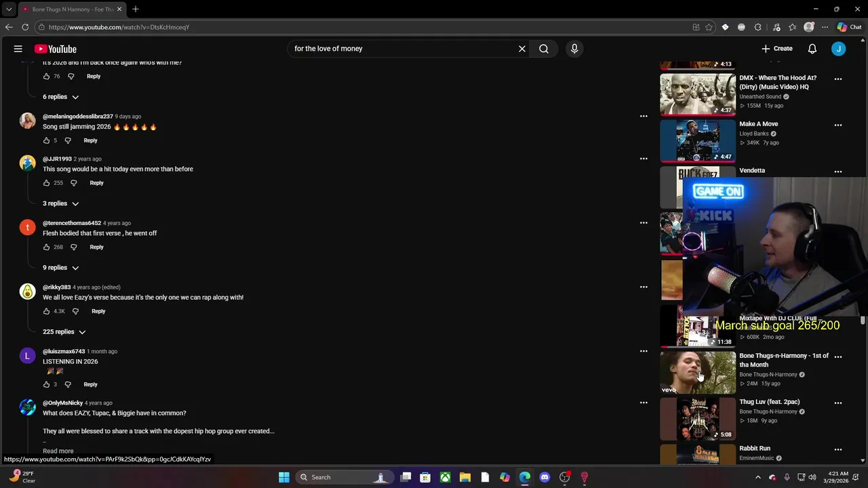Dislike the @JJR1993 comment
This screenshot has height=488, width=868.
coord(74,183)
